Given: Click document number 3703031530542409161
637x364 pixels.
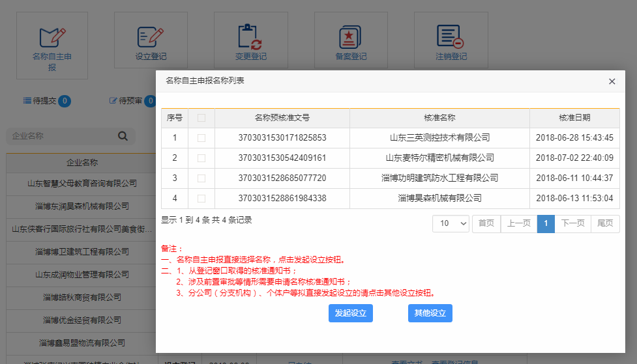Looking at the screenshot, I should tap(282, 158).
